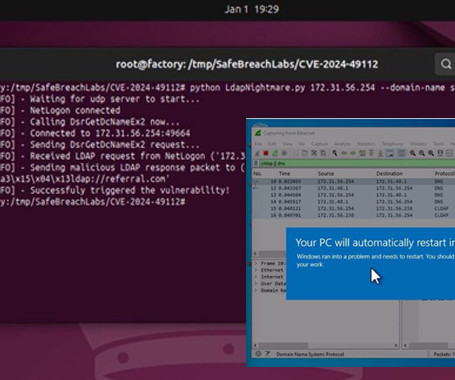Jump to the first packet icon
The width and height of the screenshot is (455, 380).
(x=371, y=153)
